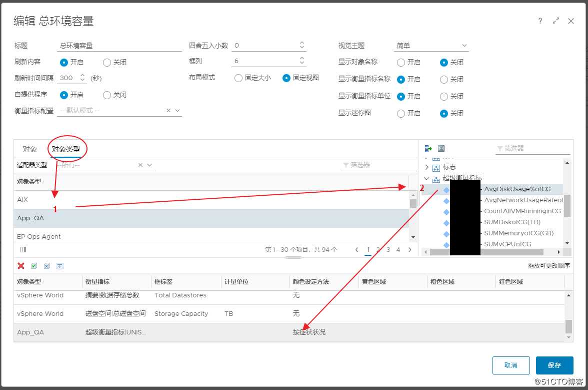Go to previous page of object types

356,250
